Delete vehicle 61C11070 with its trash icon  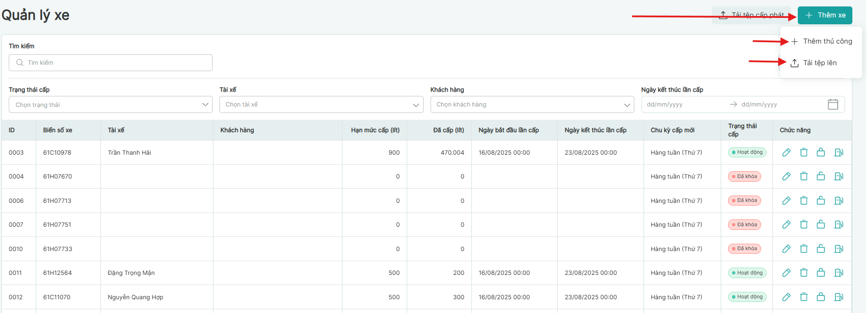(804, 297)
